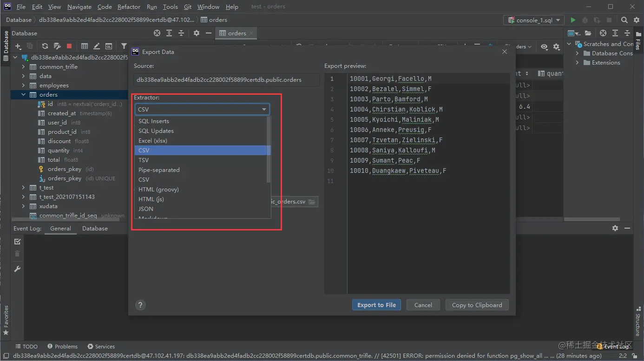
Task: Click the red Stop icon in Database toolbar
Action: coord(69,46)
